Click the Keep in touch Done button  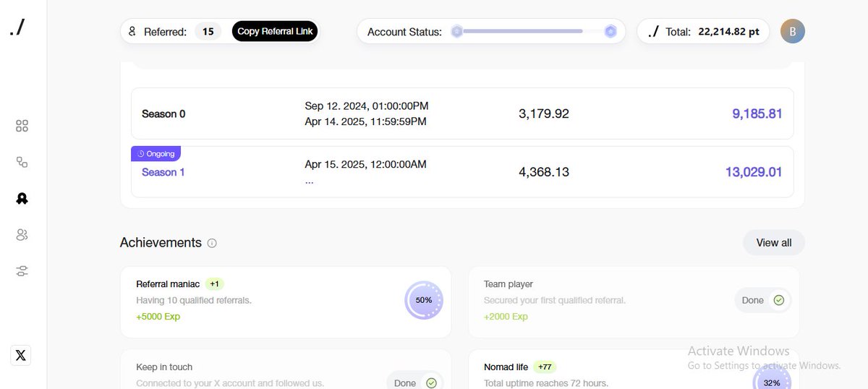click(x=415, y=380)
